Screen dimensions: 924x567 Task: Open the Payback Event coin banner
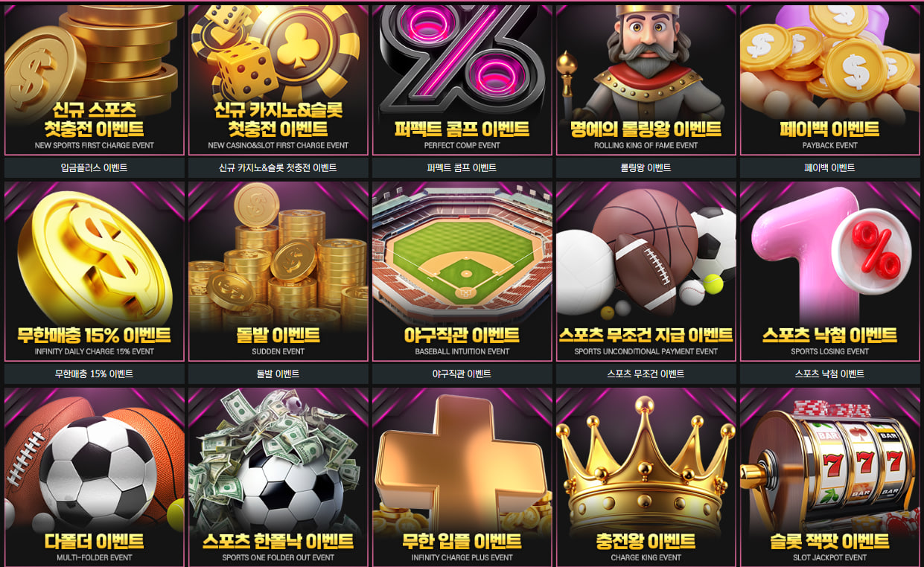pos(829,80)
